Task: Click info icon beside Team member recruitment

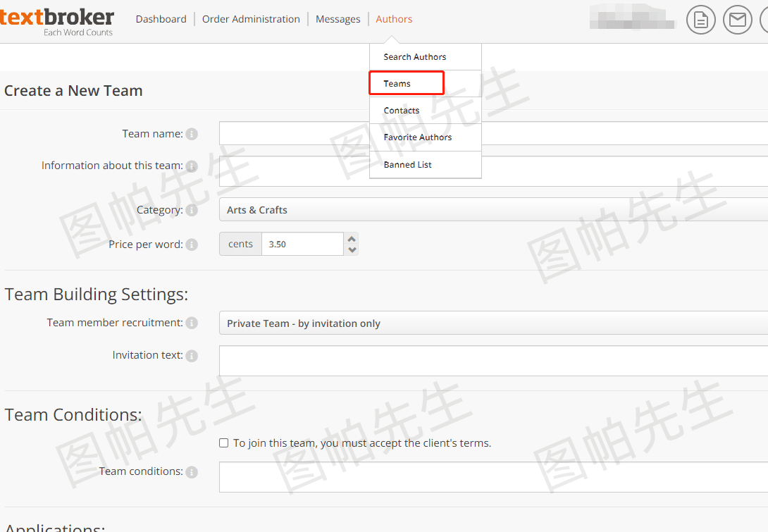Action: coord(191,323)
